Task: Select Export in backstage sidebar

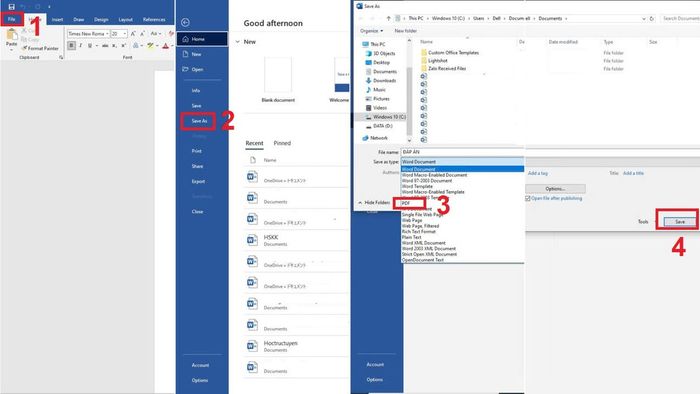Action: (198, 182)
